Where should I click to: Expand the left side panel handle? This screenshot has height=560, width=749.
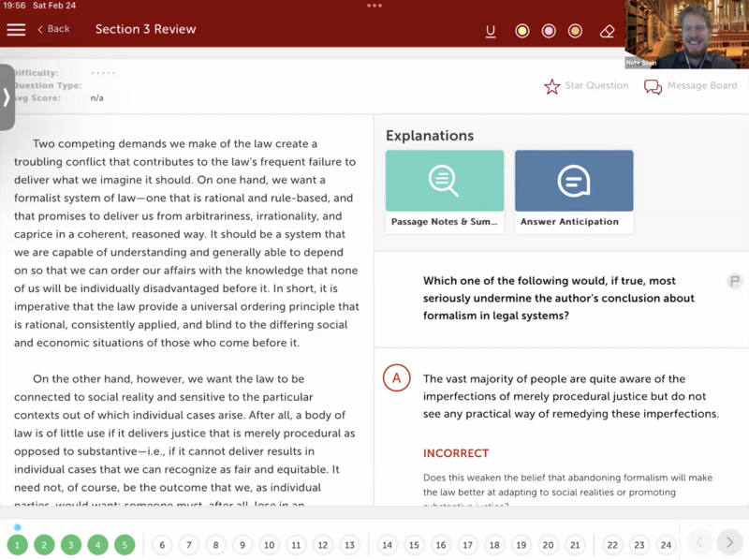pos(7,97)
